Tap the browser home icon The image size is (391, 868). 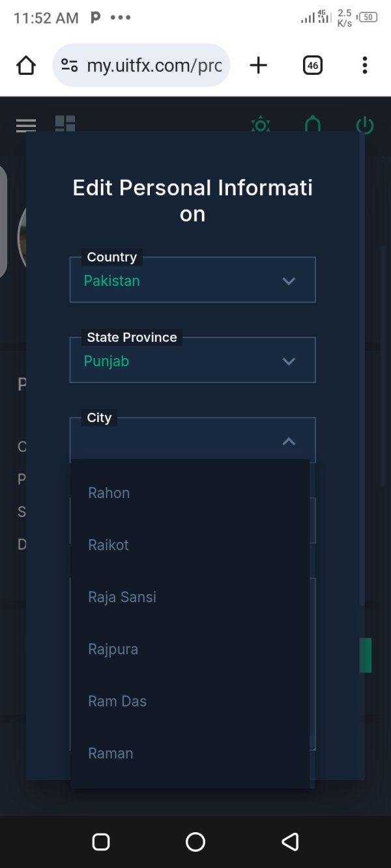(x=26, y=65)
